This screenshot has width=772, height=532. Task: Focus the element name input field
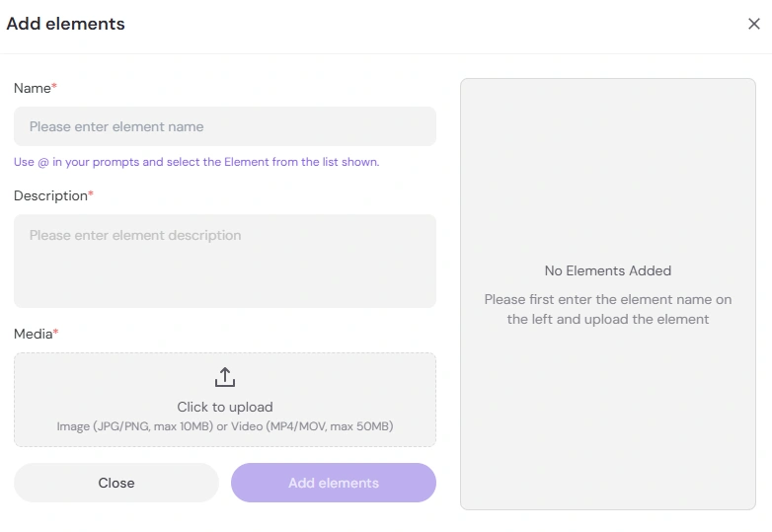(225, 126)
